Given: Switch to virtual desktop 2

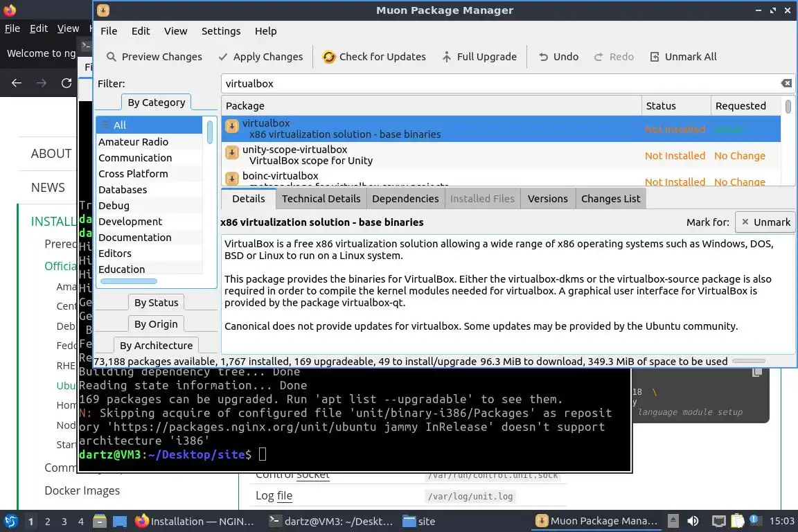Looking at the screenshot, I should (x=47, y=522).
